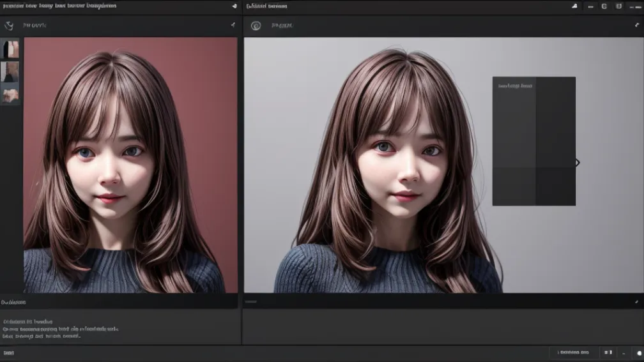Image resolution: width=644 pixels, height=362 pixels.
Task: Select the top thumbnail in the left strip
Action: [10, 49]
